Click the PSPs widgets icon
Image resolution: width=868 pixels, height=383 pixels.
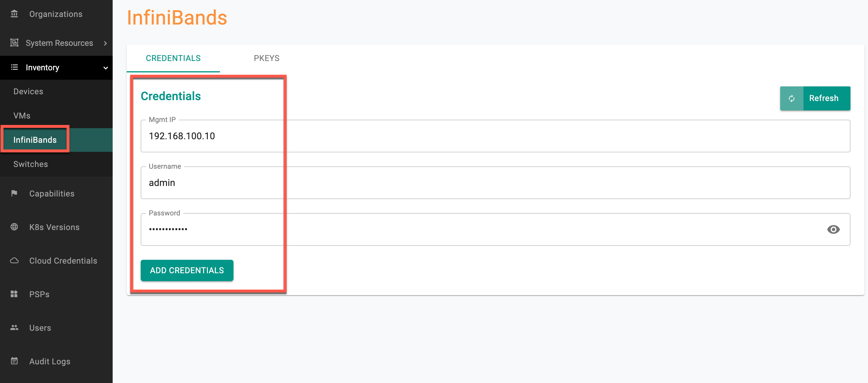(14, 294)
